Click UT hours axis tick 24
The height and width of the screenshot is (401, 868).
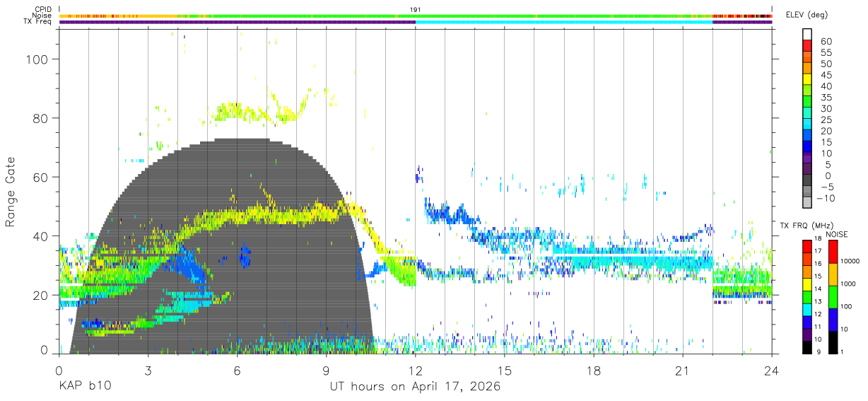[x=772, y=371]
